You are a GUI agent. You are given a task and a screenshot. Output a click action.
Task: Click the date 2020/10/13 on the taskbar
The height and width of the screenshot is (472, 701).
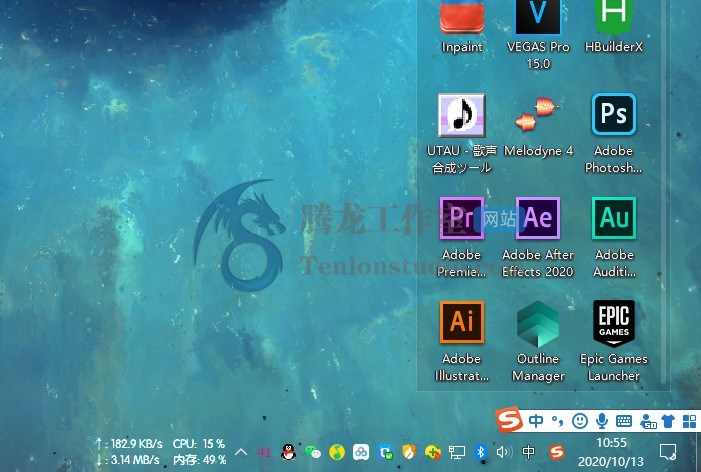point(611,462)
